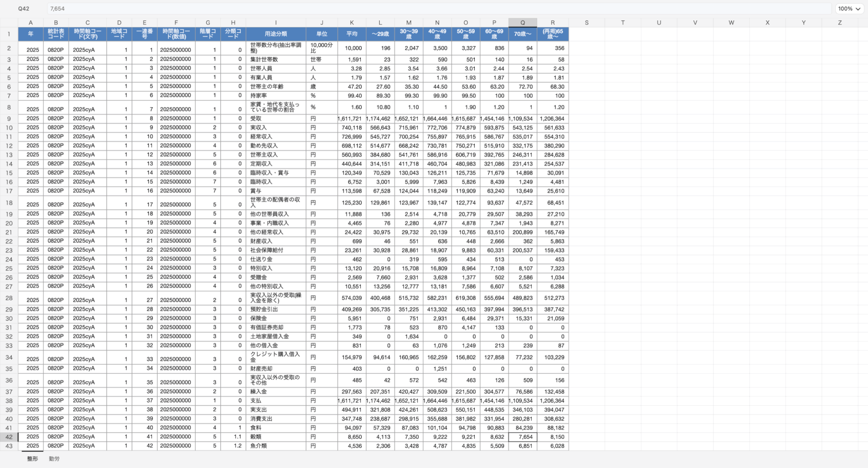This screenshot has height=468, width=868.
Task: Click the 消費支出 label cell
Action: point(262,418)
